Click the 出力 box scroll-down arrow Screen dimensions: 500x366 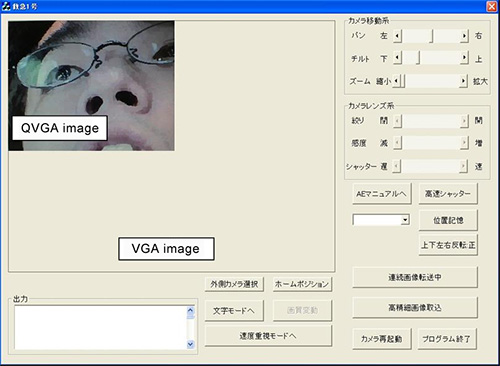click(x=190, y=344)
